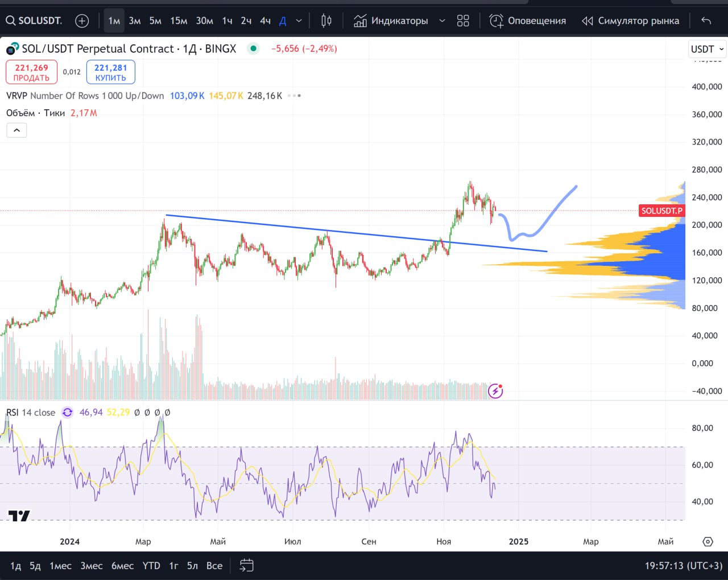Select the 1м timeframe

click(x=114, y=21)
